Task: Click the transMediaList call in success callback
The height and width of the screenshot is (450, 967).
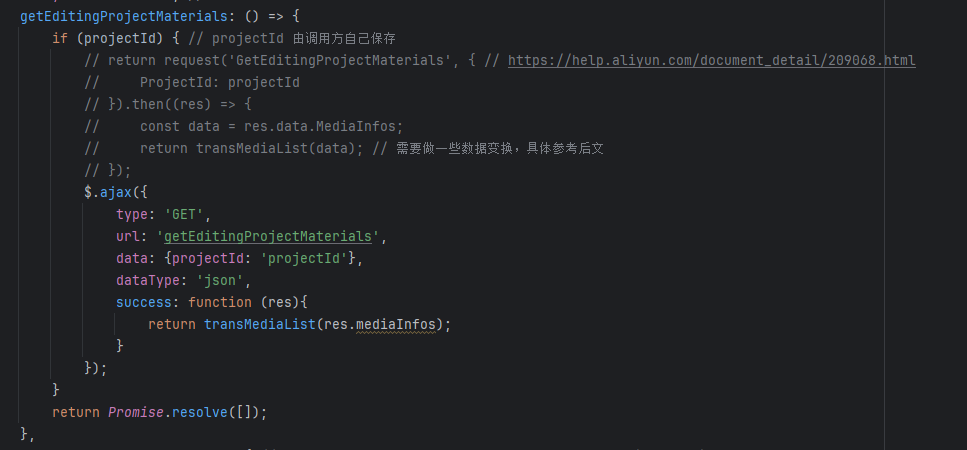Action: click(x=260, y=324)
